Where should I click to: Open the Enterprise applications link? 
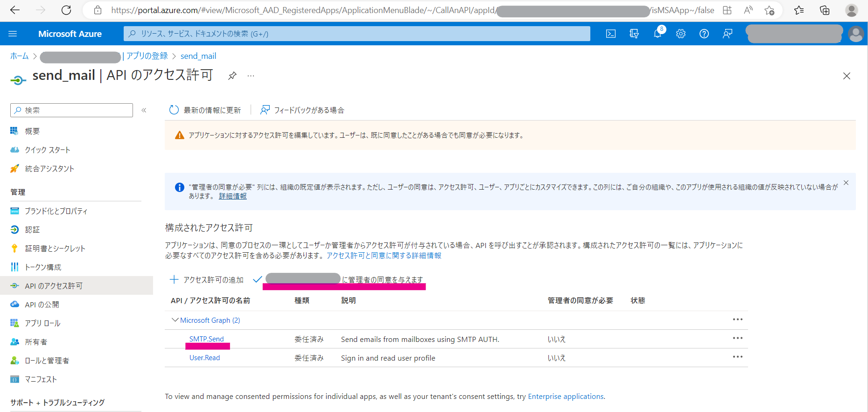[x=566, y=396]
